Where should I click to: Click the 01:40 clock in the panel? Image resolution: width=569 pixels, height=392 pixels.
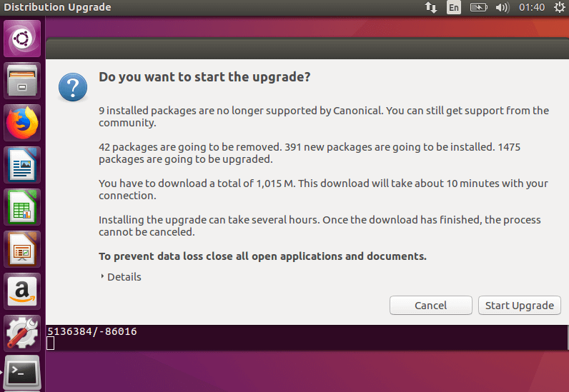[x=532, y=8]
